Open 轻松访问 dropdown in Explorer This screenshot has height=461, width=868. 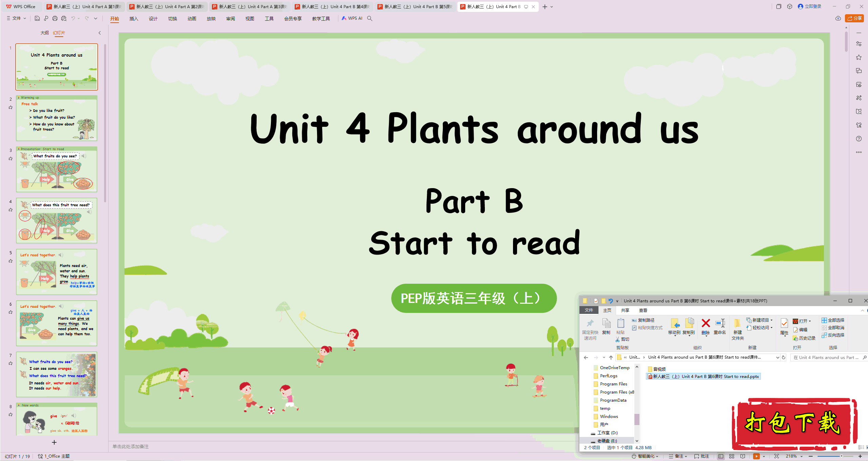click(x=759, y=327)
